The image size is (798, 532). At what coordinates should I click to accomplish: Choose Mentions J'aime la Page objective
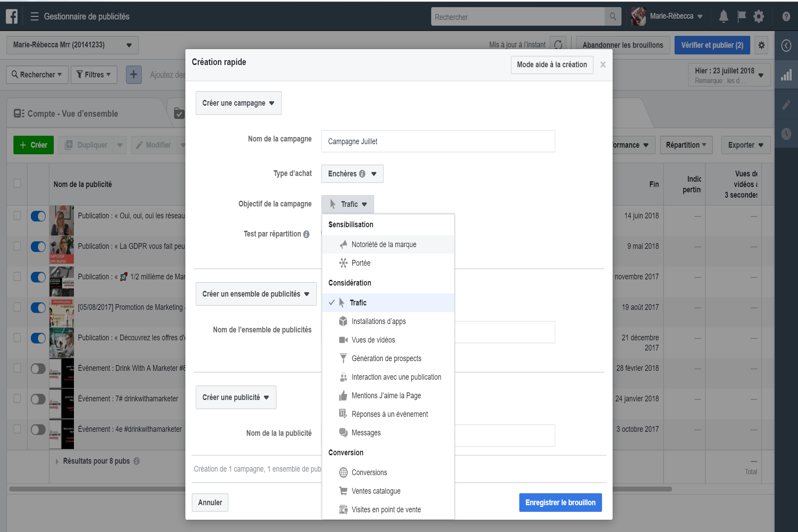pos(388,395)
